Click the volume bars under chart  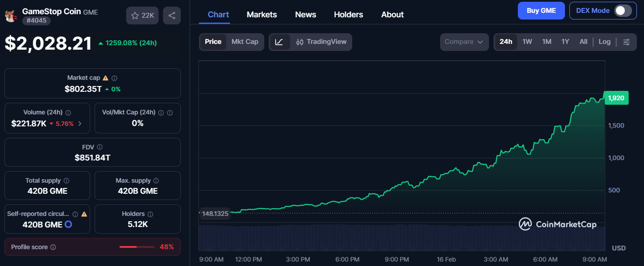(x=402, y=237)
